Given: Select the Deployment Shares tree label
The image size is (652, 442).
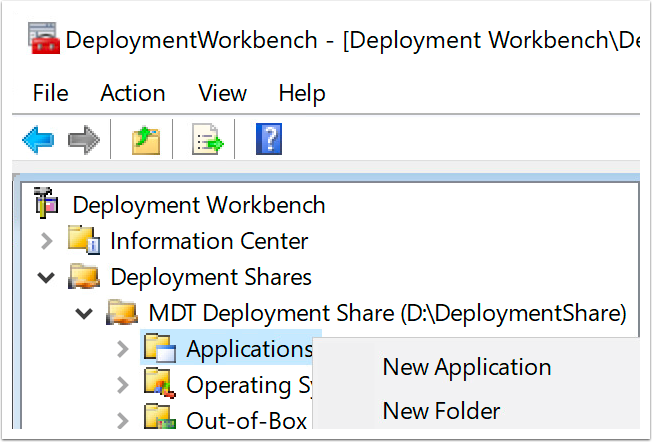Looking at the screenshot, I should click(x=211, y=277).
